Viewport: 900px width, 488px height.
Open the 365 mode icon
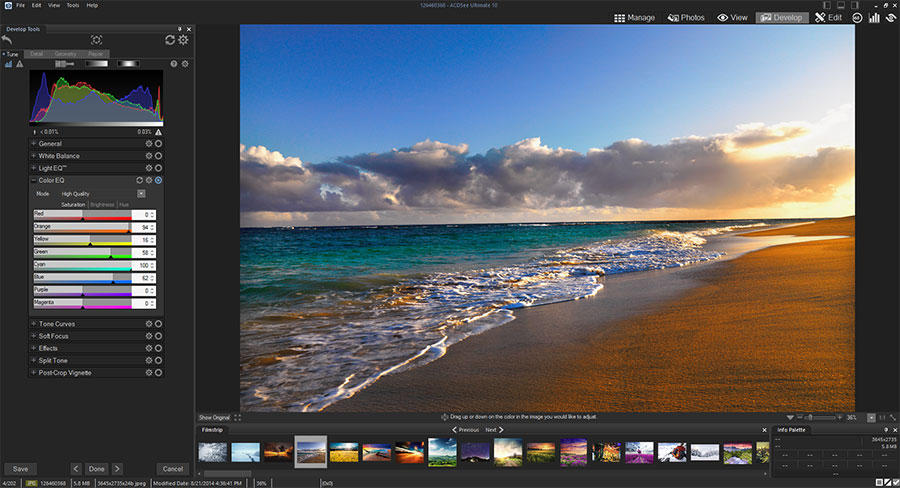857,18
